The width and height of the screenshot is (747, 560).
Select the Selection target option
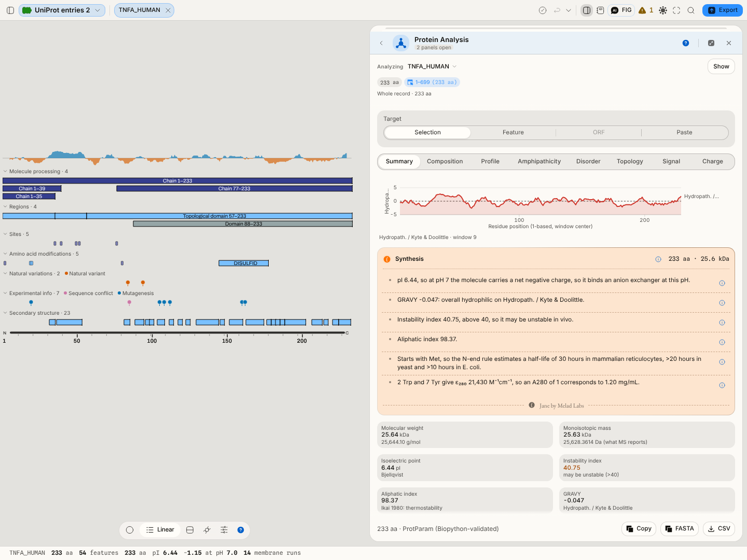pyautogui.click(x=427, y=133)
